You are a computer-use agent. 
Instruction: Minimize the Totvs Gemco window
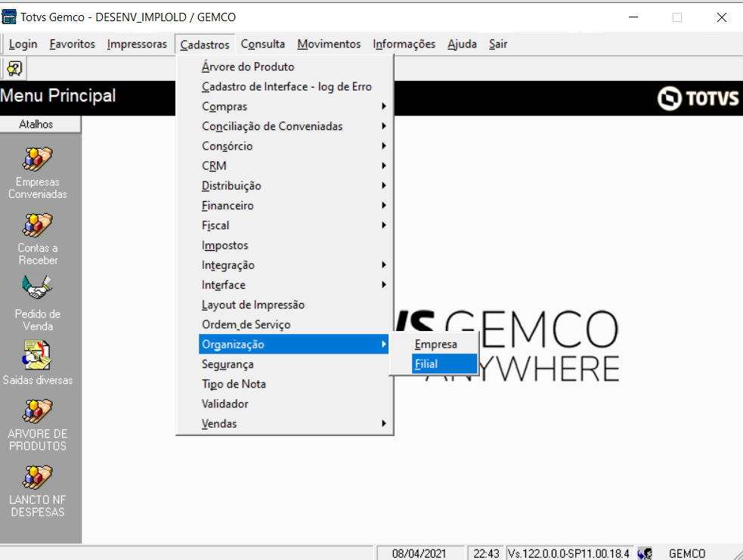633,17
